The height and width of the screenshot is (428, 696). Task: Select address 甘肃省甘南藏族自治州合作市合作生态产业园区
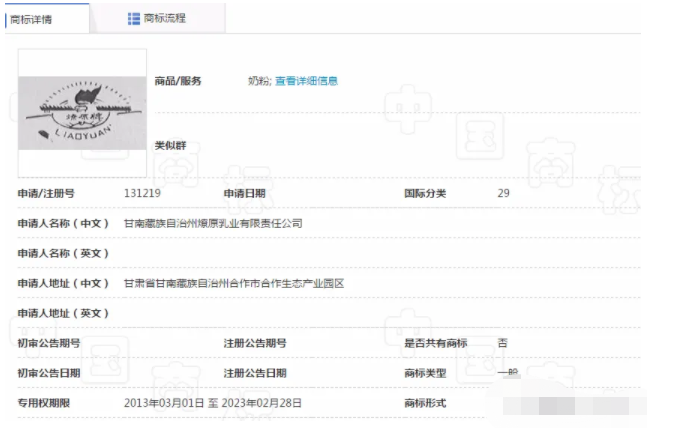pyautogui.click(x=234, y=283)
